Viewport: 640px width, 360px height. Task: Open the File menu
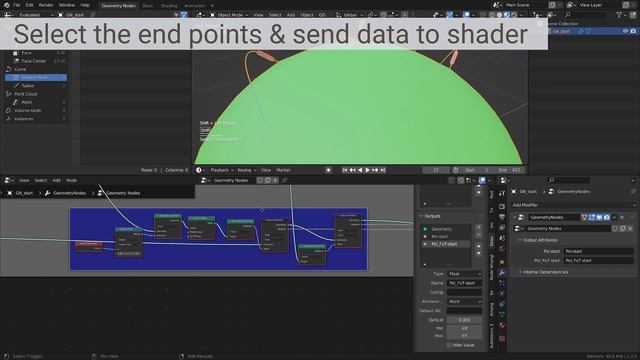pos(16,5)
